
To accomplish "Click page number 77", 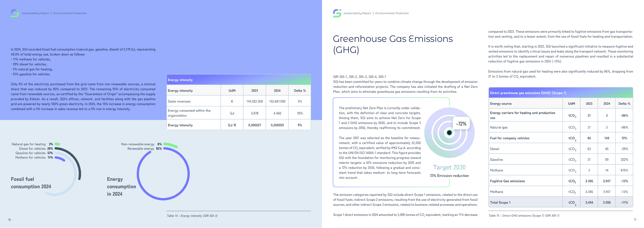I will click(x=635, y=220).
